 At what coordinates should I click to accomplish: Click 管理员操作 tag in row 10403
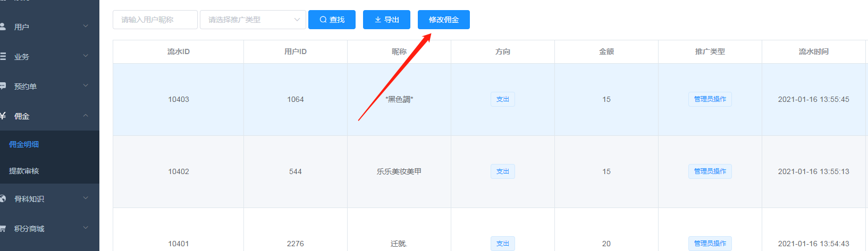coord(710,99)
